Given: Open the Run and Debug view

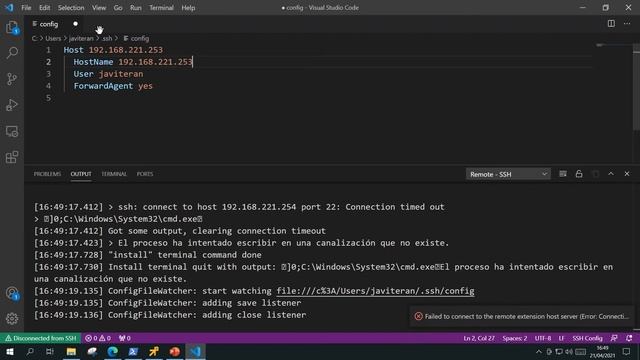Looking at the screenshot, I should point(12,105).
